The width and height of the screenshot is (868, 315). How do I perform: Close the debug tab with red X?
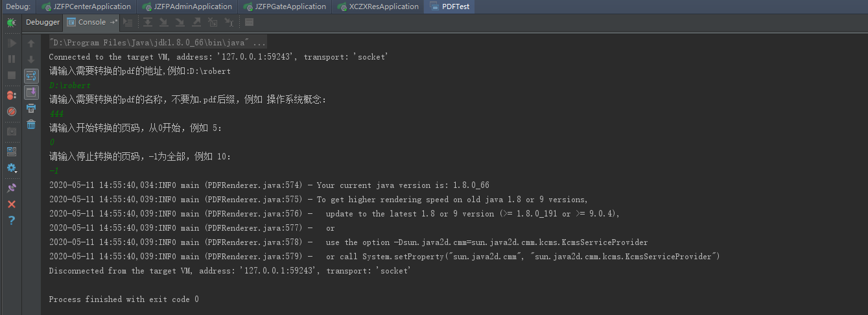[12, 204]
